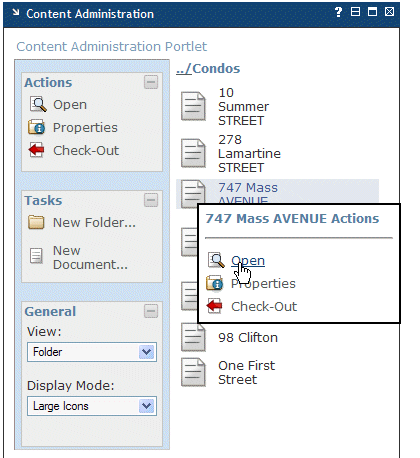Click the portlet help question mark icon

pyautogui.click(x=338, y=12)
